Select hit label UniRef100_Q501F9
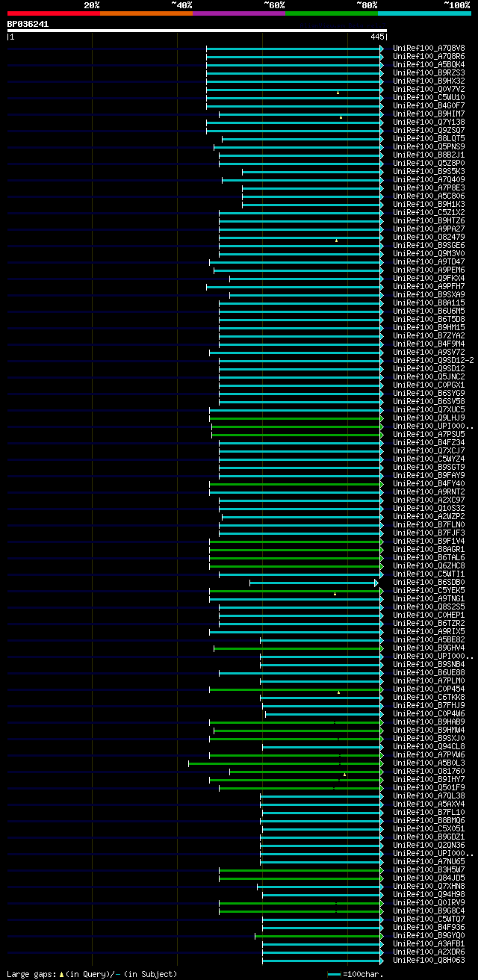Screen dimensions: 478x980 pyautogui.click(x=429, y=788)
